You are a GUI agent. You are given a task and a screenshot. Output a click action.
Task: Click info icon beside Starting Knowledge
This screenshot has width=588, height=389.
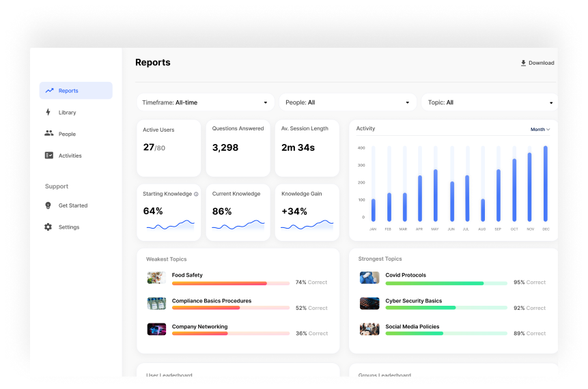(x=196, y=194)
